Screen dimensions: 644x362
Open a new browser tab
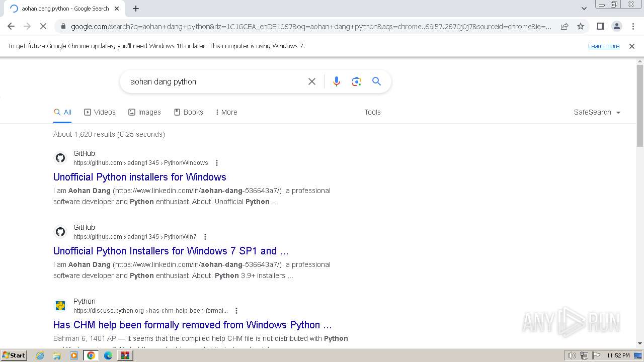(136, 9)
